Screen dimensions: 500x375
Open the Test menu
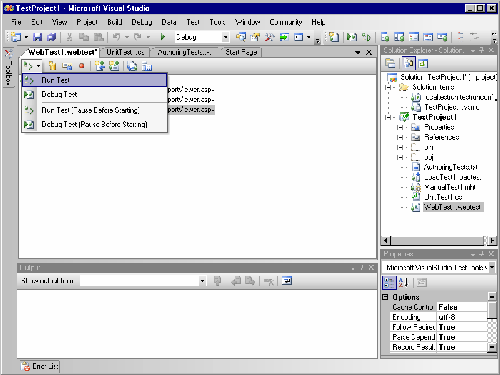coord(193,22)
